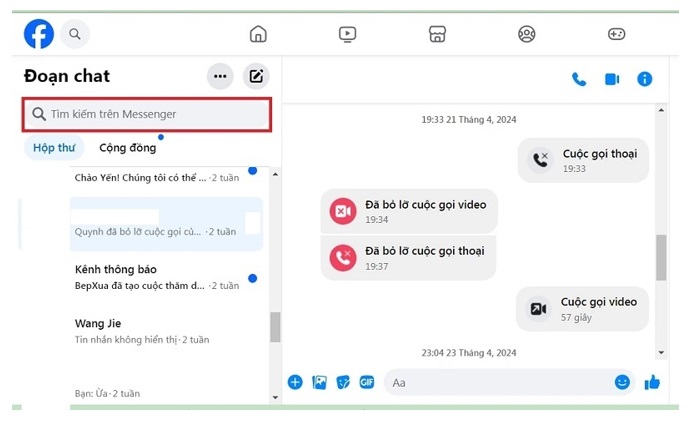Click the Tìm kiếm trên Messenger field
Image resolution: width=695 pixels, height=440 pixels.
147,114
